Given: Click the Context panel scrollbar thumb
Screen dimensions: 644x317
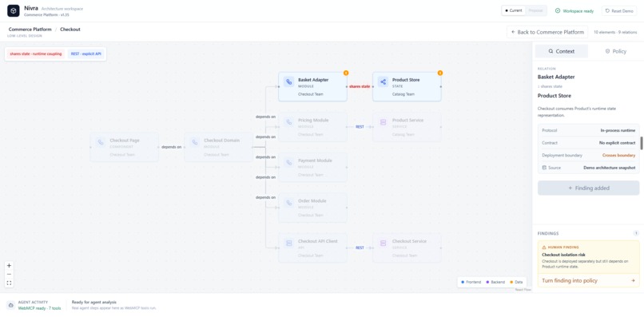Looking at the screenshot, I should click(642, 143).
